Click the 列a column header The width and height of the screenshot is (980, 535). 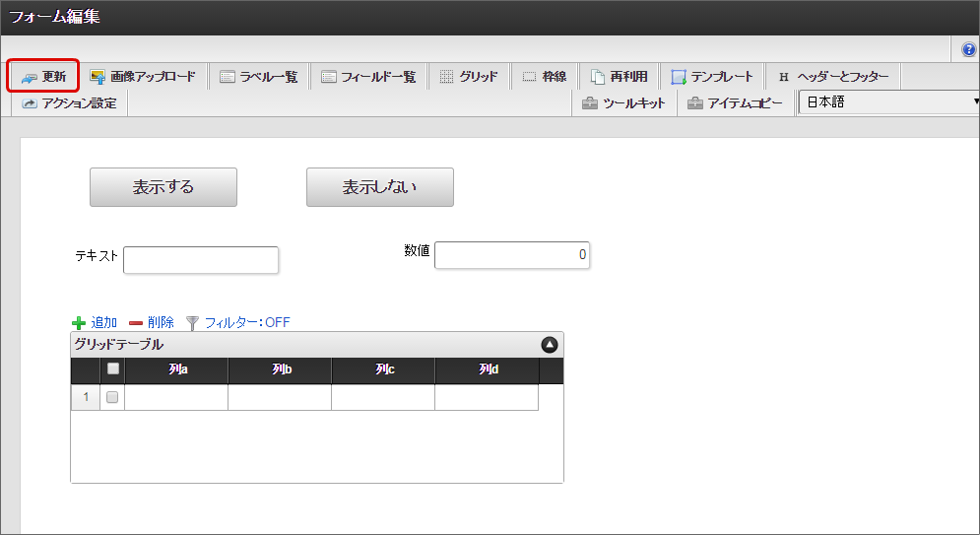(x=177, y=370)
